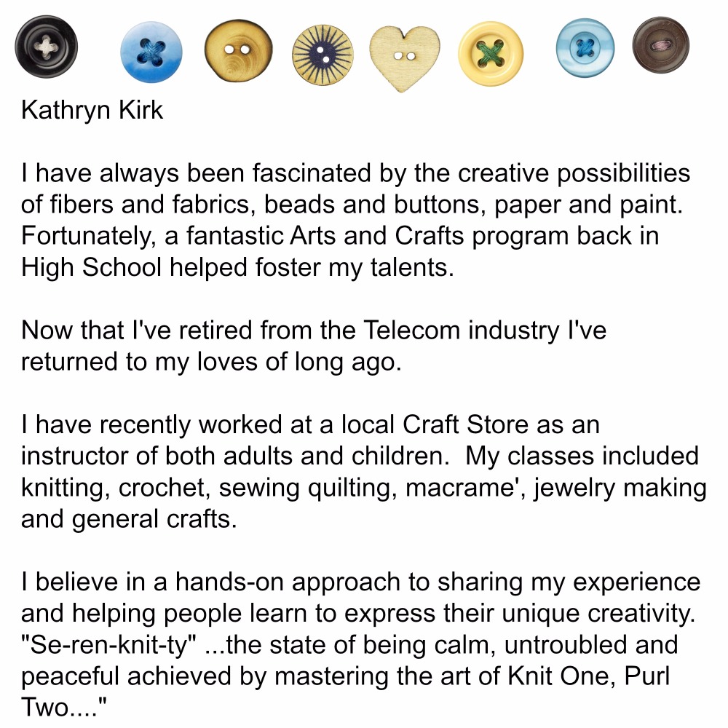Click the Kathryn Kirk name heading
728x728 pixels.
point(92,111)
